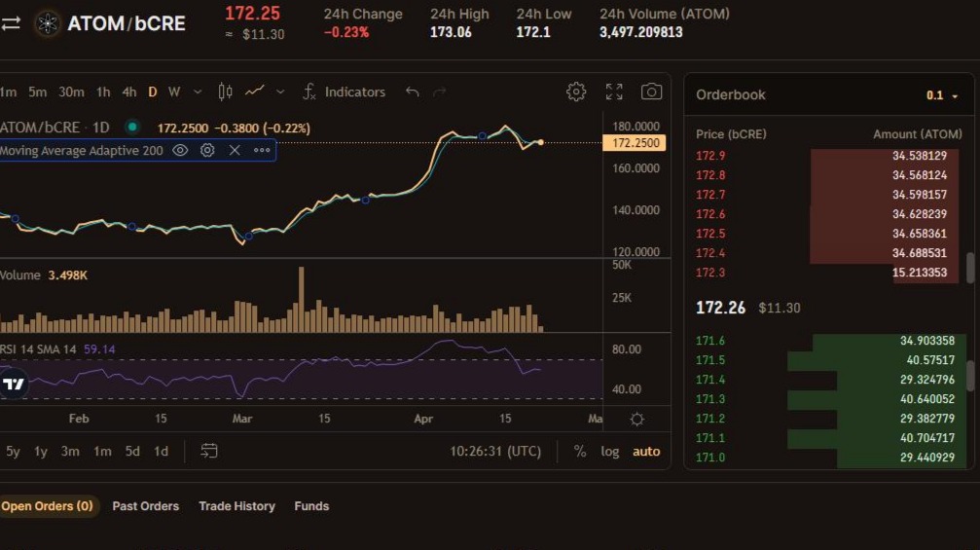Image resolution: width=980 pixels, height=550 pixels.
Task: Undo the last chart action
Action: (x=412, y=92)
